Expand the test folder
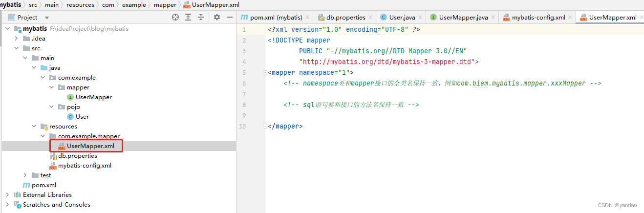Image resolution: width=644 pixels, height=213 pixels. (x=25, y=175)
